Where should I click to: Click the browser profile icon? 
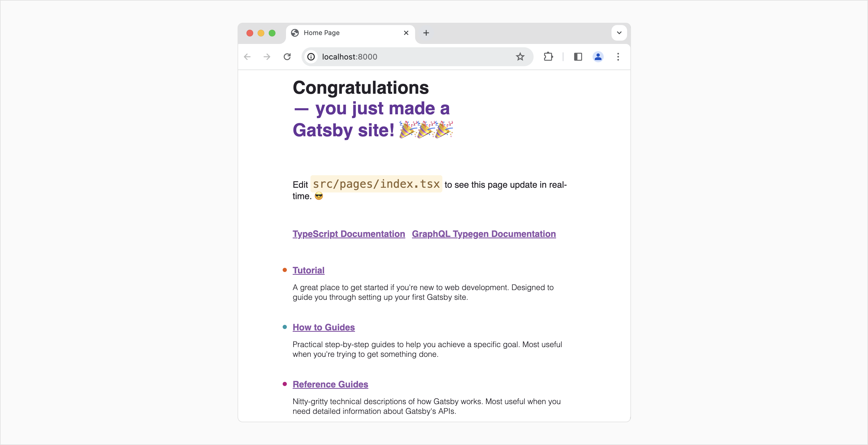598,56
